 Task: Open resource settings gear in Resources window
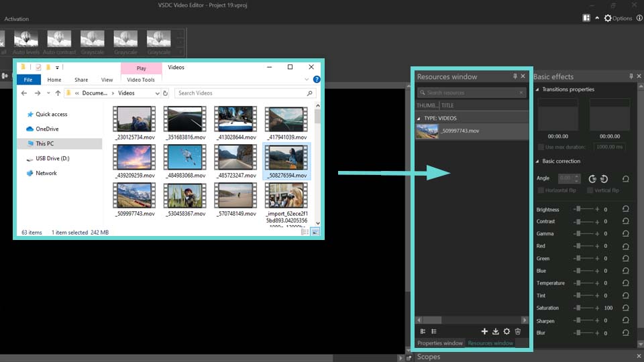click(x=506, y=331)
